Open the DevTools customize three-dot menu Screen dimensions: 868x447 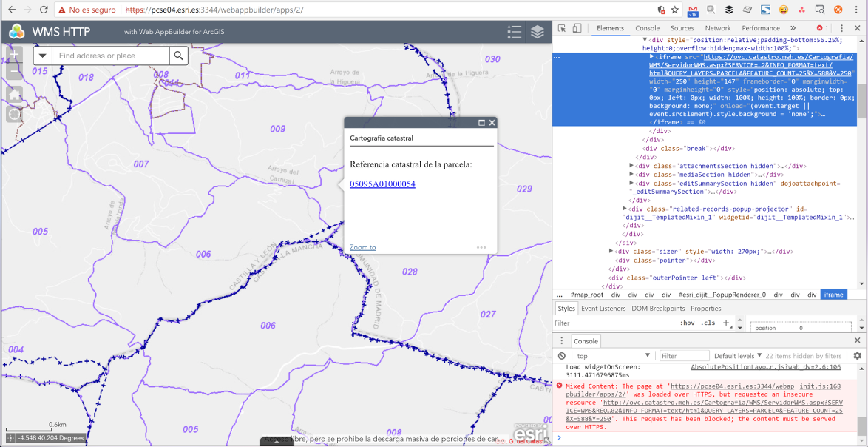(x=841, y=28)
